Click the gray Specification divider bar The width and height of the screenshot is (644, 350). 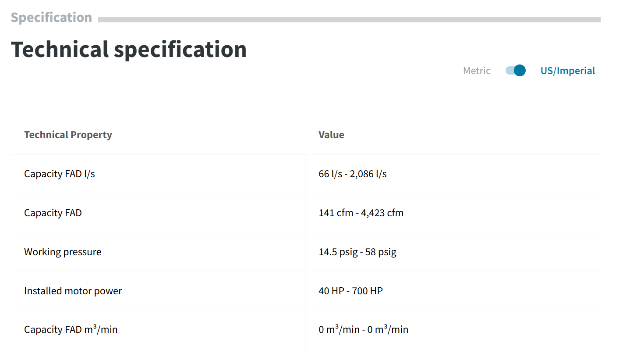(349, 19)
